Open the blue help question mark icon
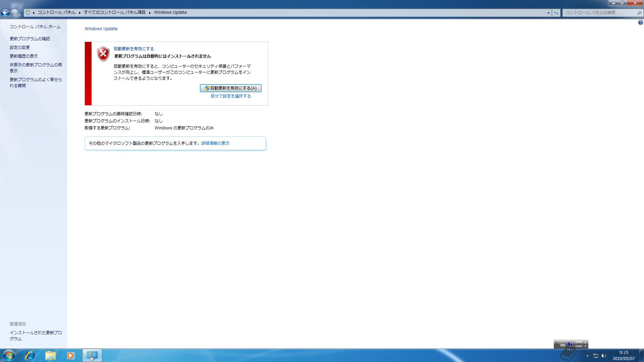Image resolution: width=644 pixels, height=362 pixels. tap(640, 23)
